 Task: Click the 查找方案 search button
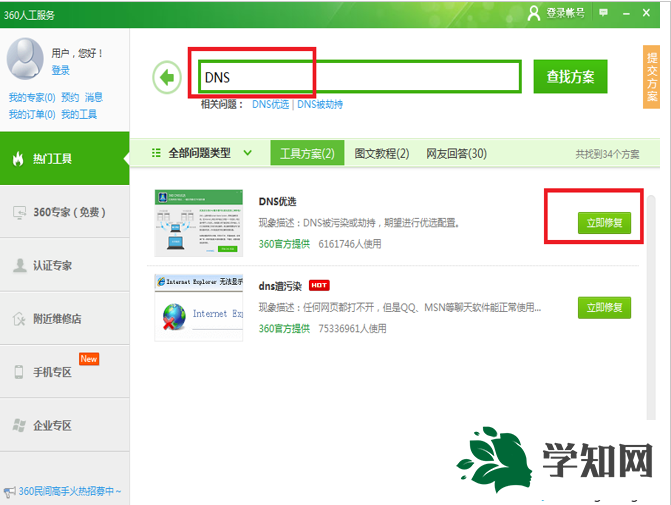coord(570,77)
